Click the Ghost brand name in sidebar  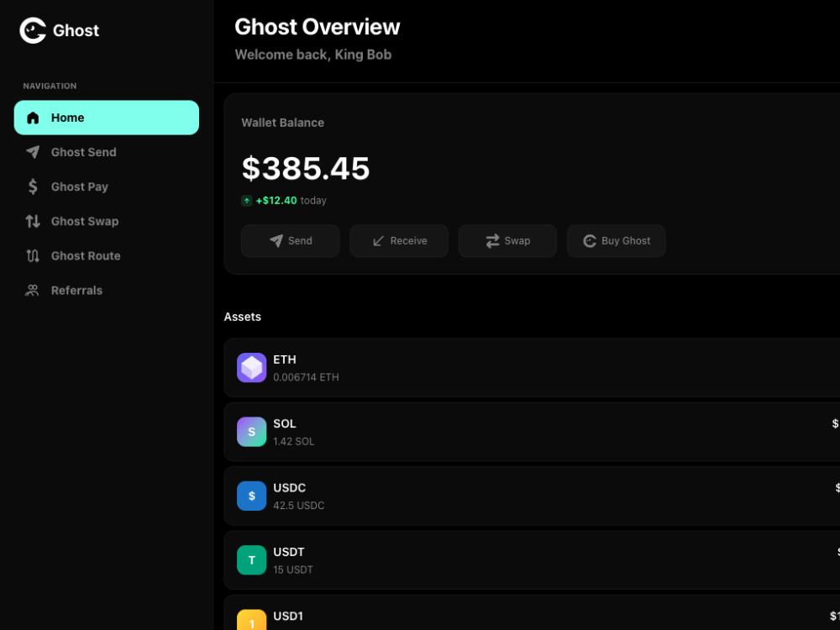76,30
